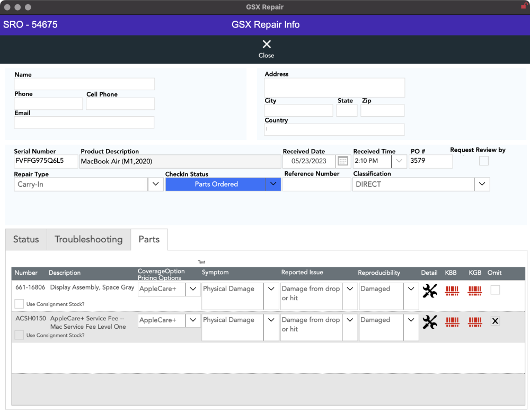Viewport: 530px width, 420px height.
Task: Open Detail tools icon for ACSH0150 row
Action: click(x=429, y=322)
